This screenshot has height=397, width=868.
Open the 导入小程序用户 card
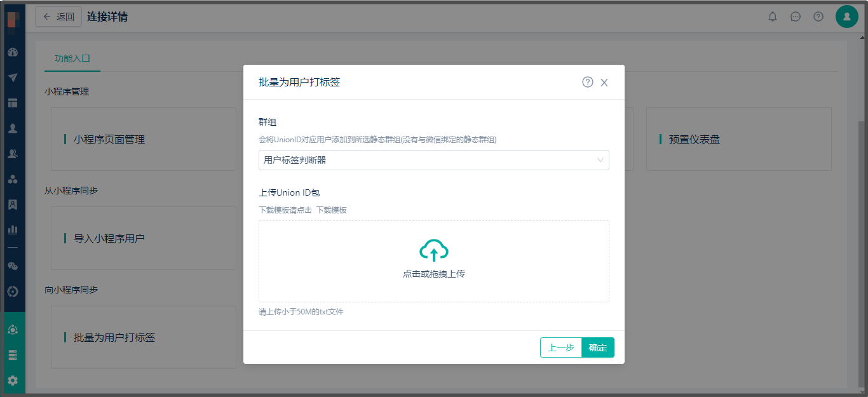coord(144,238)
